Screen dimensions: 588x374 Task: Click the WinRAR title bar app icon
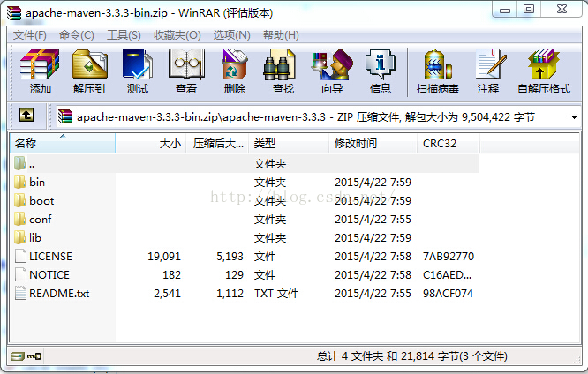(x=14, y=12)
